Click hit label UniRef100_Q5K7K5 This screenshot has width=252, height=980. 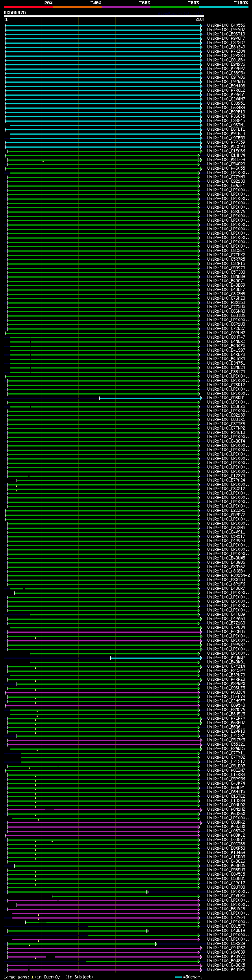coord(226,740)
